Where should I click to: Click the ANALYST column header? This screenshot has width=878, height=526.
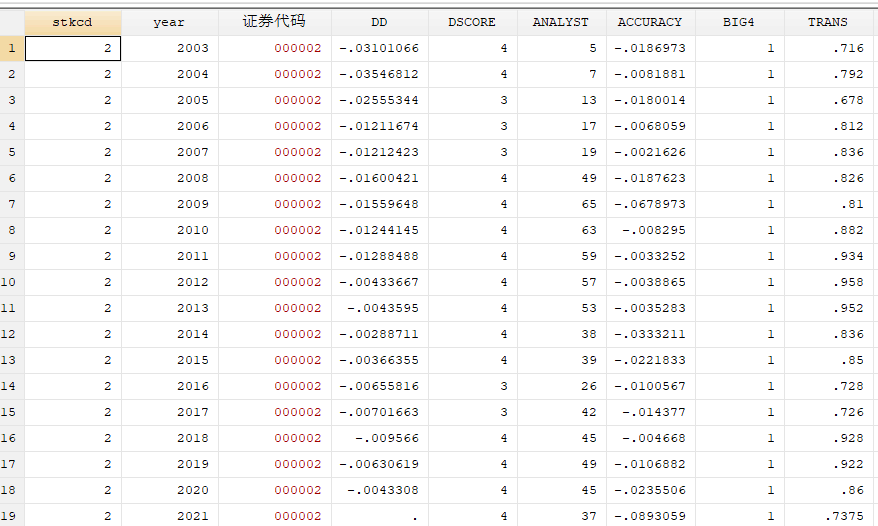560,22
